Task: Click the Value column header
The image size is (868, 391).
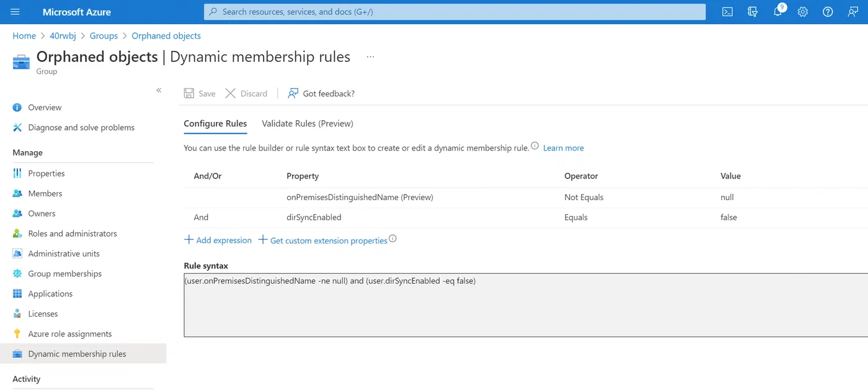Action: [x=730, y=176]
